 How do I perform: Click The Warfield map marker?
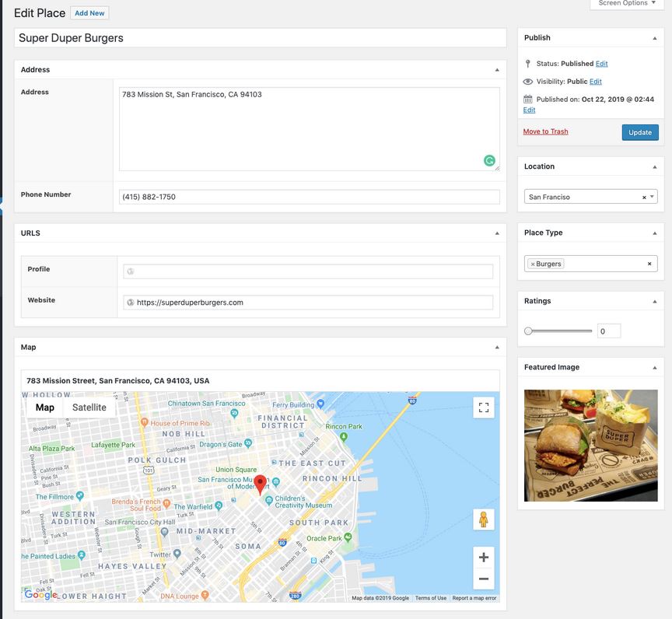219,505
